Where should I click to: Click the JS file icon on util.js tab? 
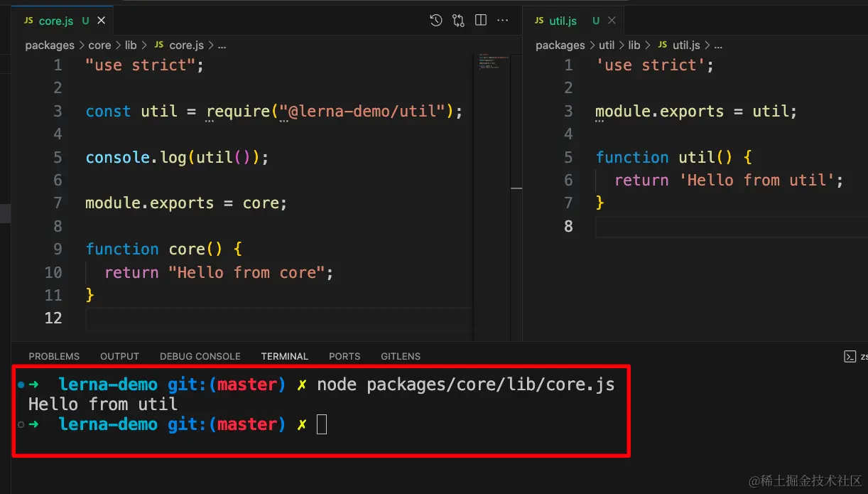[539, 21]
